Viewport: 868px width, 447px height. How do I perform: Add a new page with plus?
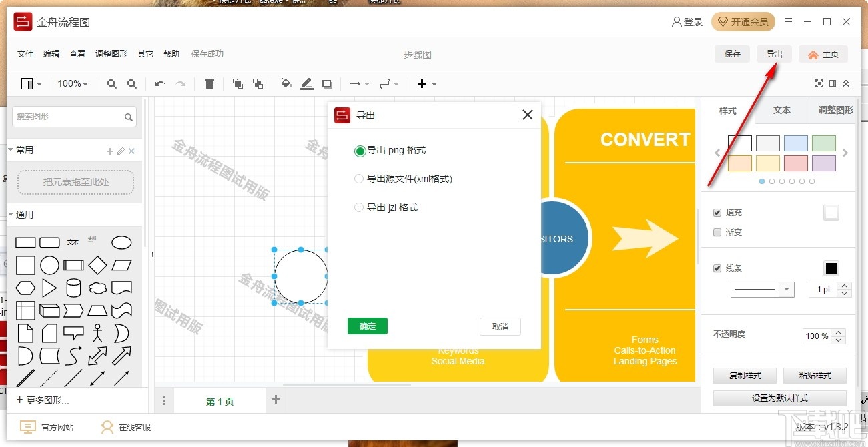pyautogui.click(x=276, y=400)
